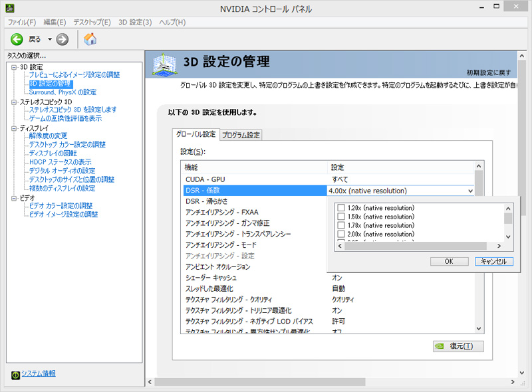Select アンチエイリアシング - FXAA row

point(255,212)
